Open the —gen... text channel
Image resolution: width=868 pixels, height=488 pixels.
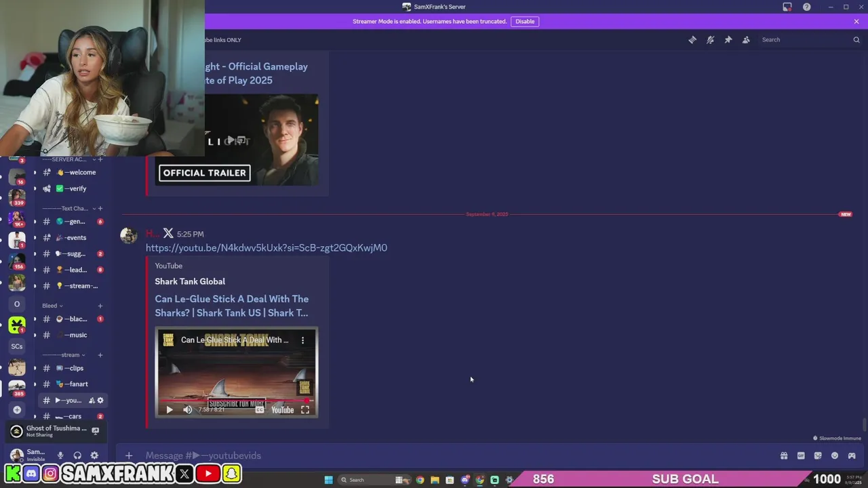[72, 222]
